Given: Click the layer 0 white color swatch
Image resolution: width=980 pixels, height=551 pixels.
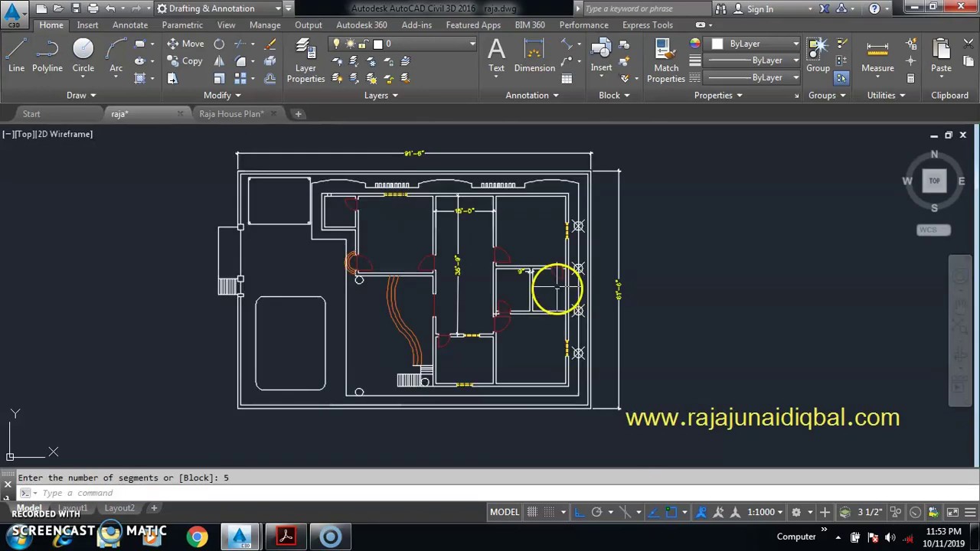Looking at the screenshot, I should pos(377,44).
